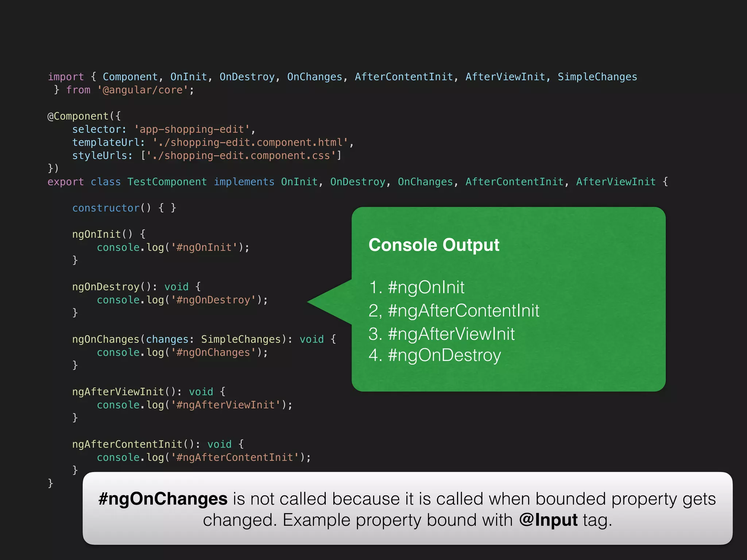The width and height of the screenshot is (747, 560).
Task: Click the 'ngOnInit() {' method header
Action: [x=109, y=234]
